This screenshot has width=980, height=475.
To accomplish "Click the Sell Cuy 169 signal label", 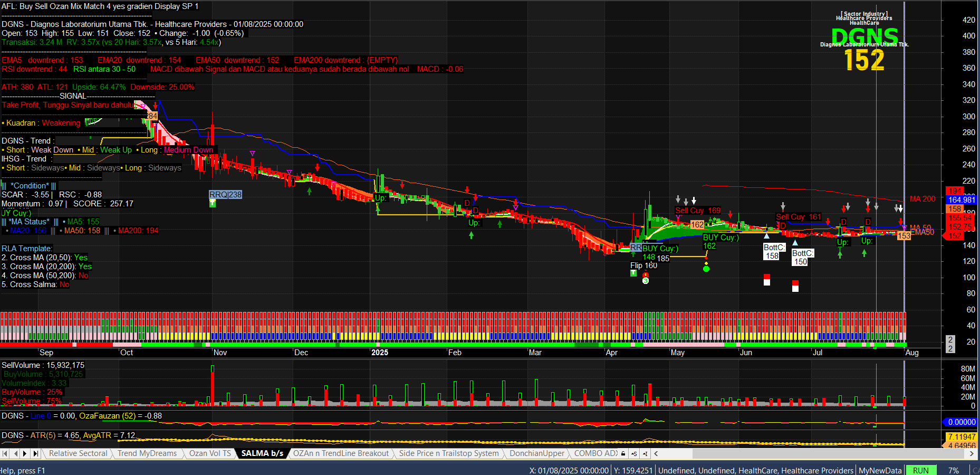I will pos(698,211).
